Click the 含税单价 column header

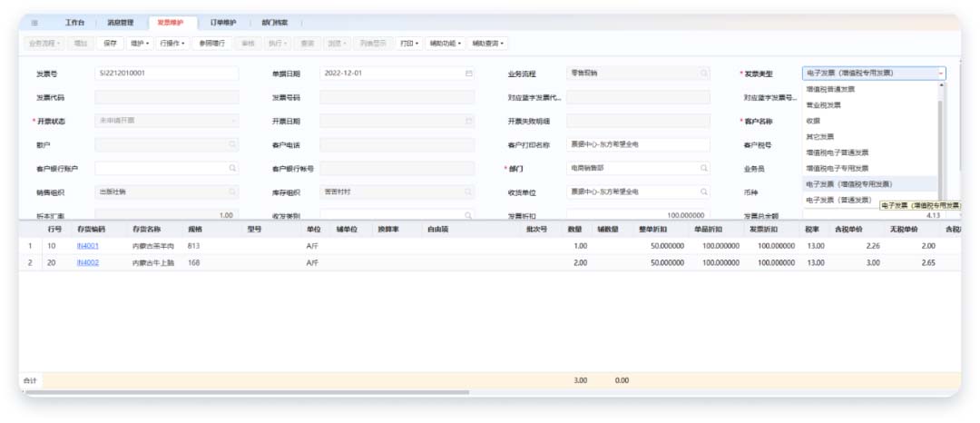(848, 230)
